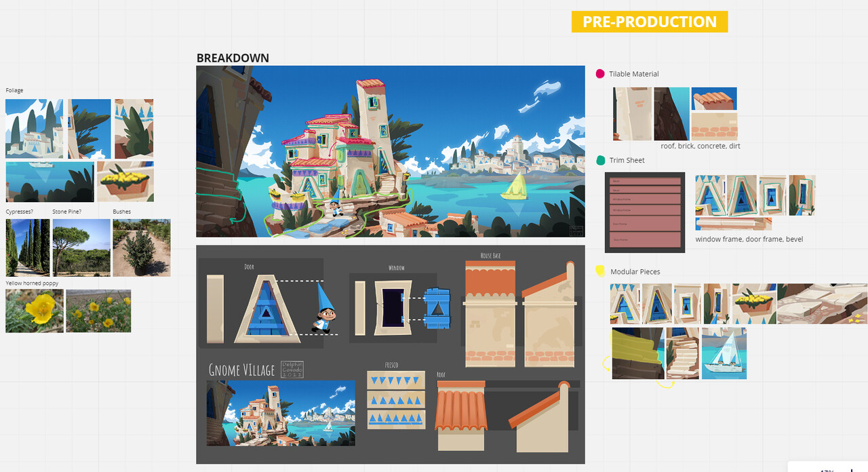
Task: Click the 'Window' label in breakdown sheet
Action: [x=397, y=268]
